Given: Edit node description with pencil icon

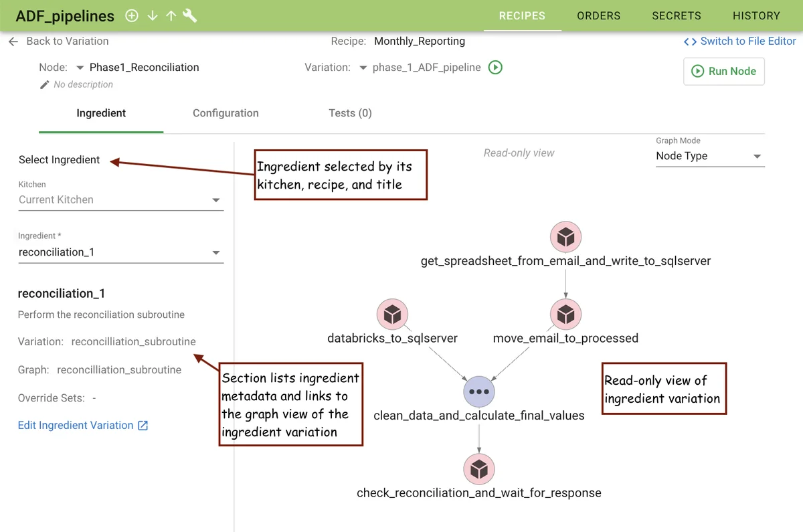Looking at the screenshot, I should (x=45, y=84).
